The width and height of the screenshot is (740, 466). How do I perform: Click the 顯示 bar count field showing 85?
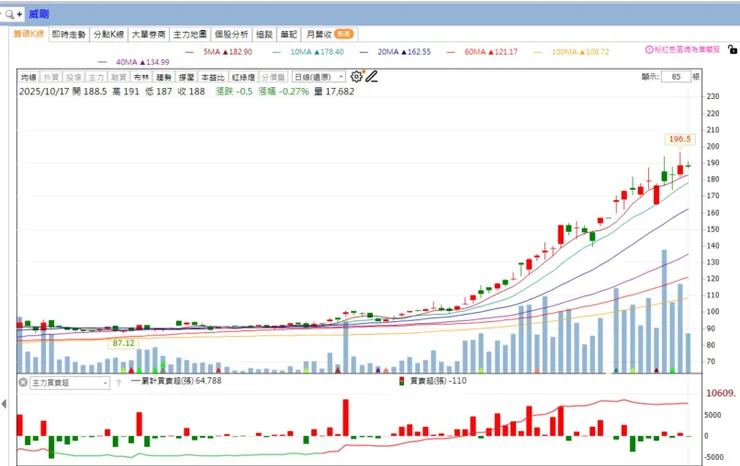click(676, 77)
